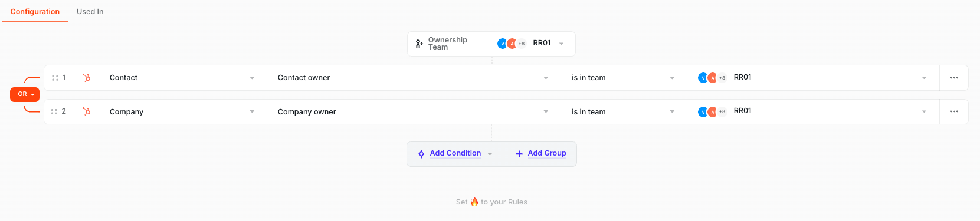
Task: Open the three-dot menu on the Contact row
Action: 954,78
